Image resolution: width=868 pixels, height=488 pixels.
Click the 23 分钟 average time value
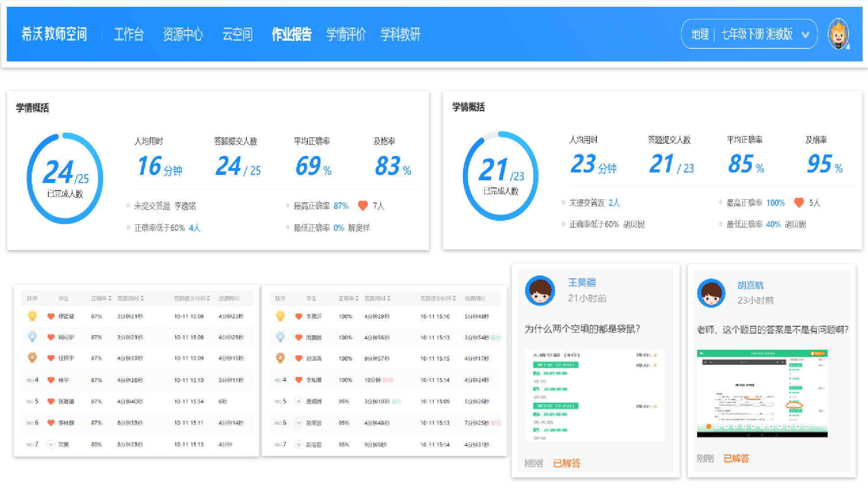coord(594,164)
